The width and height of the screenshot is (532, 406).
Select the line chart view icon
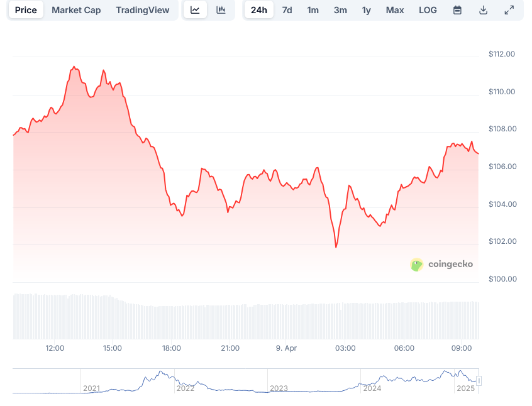click(195, 10)
